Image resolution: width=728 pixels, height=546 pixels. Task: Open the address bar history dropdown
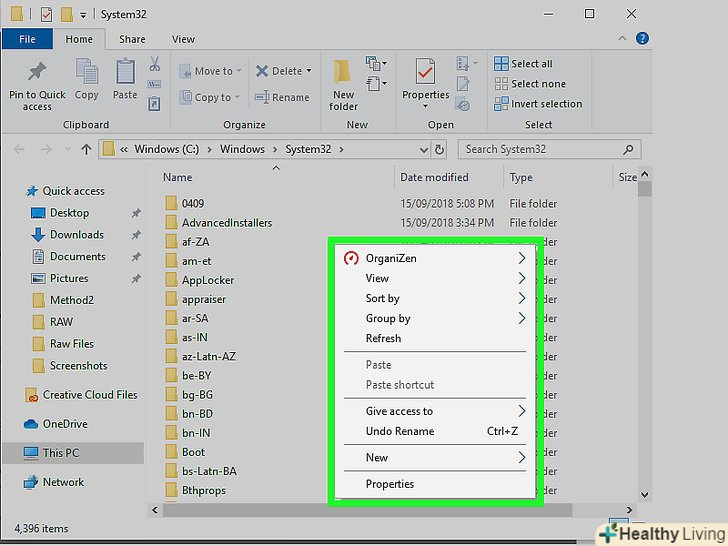[x=422, y=149]
